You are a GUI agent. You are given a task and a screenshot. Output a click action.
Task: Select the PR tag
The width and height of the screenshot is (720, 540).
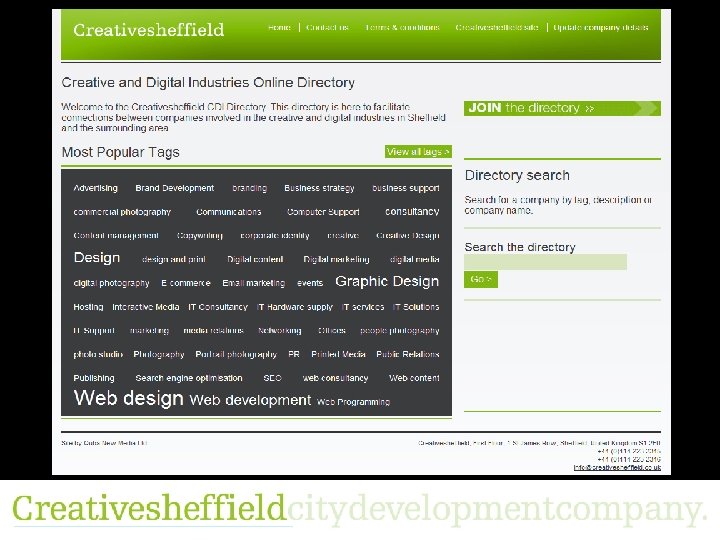click(x=294, y=354)
